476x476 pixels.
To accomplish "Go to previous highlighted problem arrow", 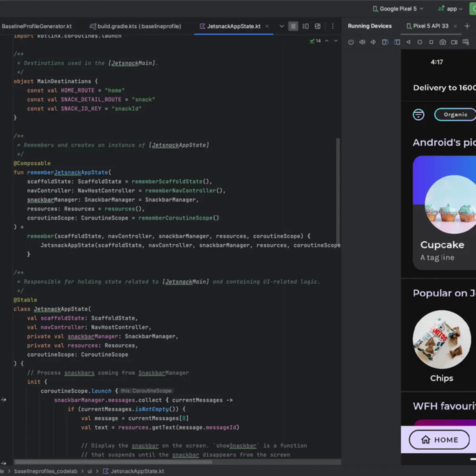I will pyautogui.click(x=327, y=41).
